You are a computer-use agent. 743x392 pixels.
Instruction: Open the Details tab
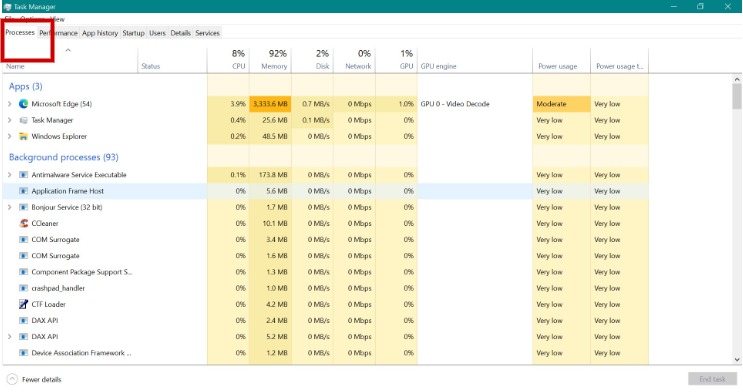181,33
